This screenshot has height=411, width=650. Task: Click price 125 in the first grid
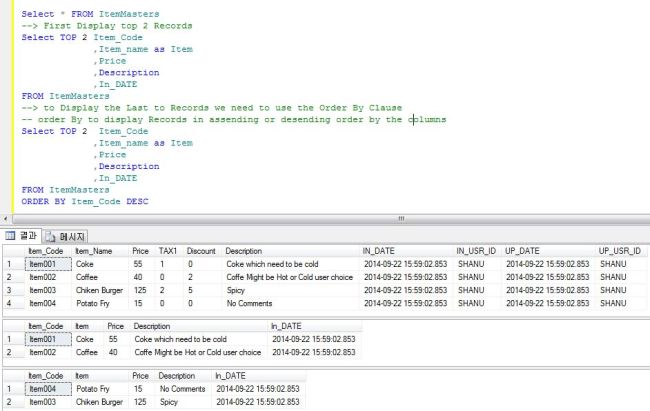click(142, 290)
